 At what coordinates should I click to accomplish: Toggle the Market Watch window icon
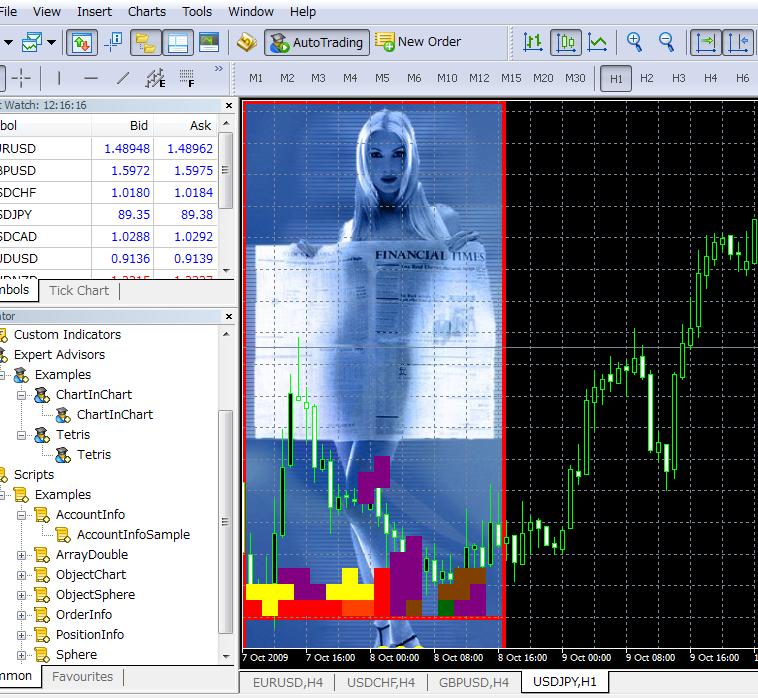[82, 43]
